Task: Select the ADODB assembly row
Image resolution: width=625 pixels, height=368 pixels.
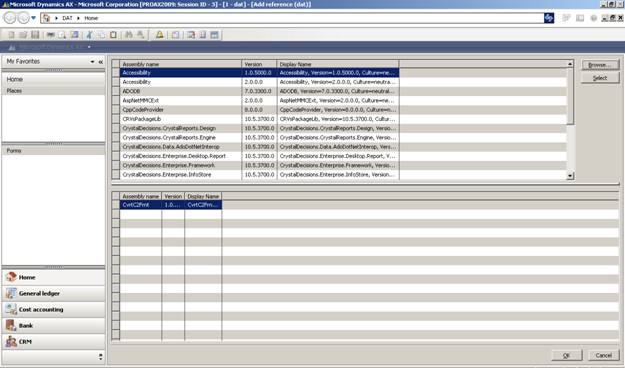Action: pyautogui.click(x=259, y=91)
